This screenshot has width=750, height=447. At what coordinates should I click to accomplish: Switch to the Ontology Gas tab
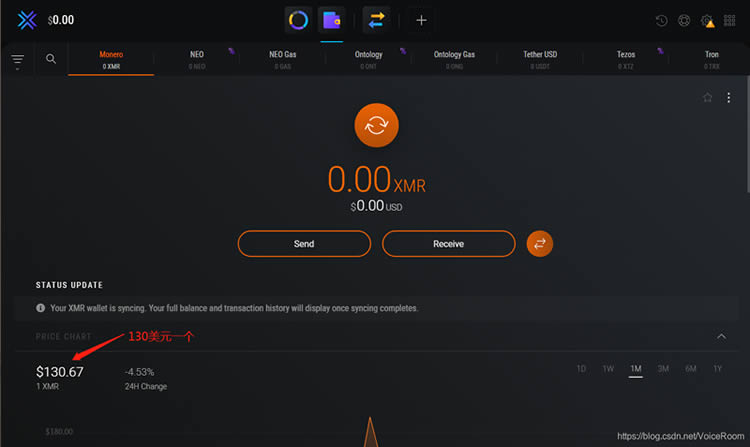(x=454, y=60)
